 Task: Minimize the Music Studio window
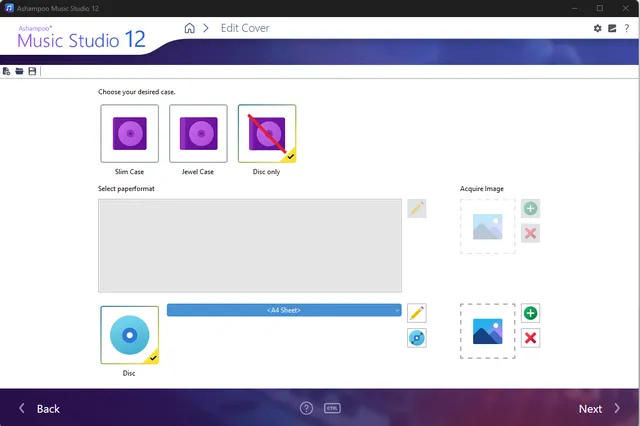coord(574,8)
